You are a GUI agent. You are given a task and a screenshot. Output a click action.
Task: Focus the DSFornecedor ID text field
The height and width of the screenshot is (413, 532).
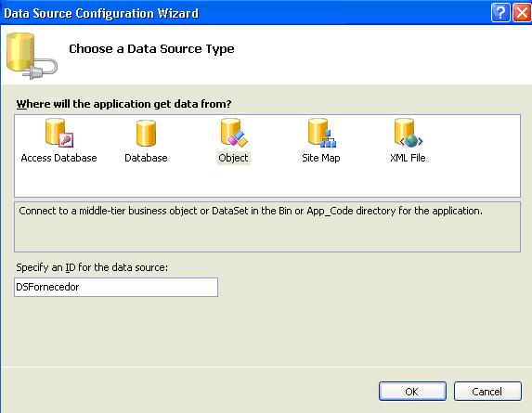click(x=116, y=287)
